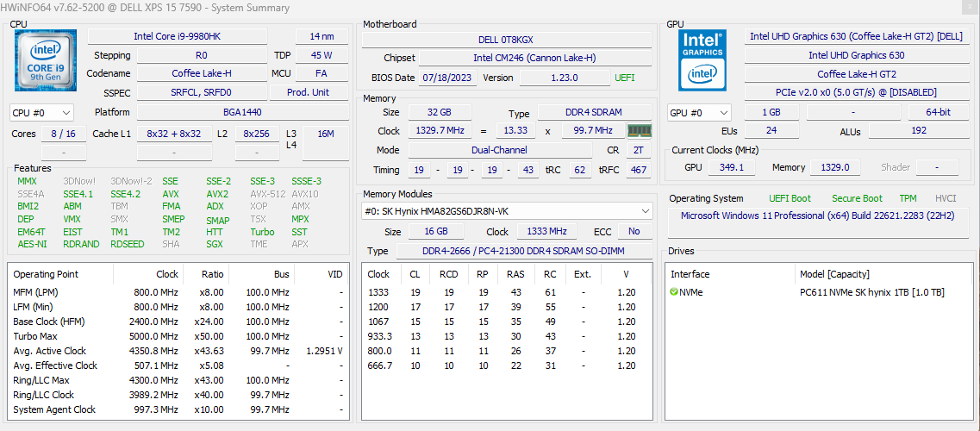Click the BGA1440 platform field
980x431 pixels.
(242, 112)
